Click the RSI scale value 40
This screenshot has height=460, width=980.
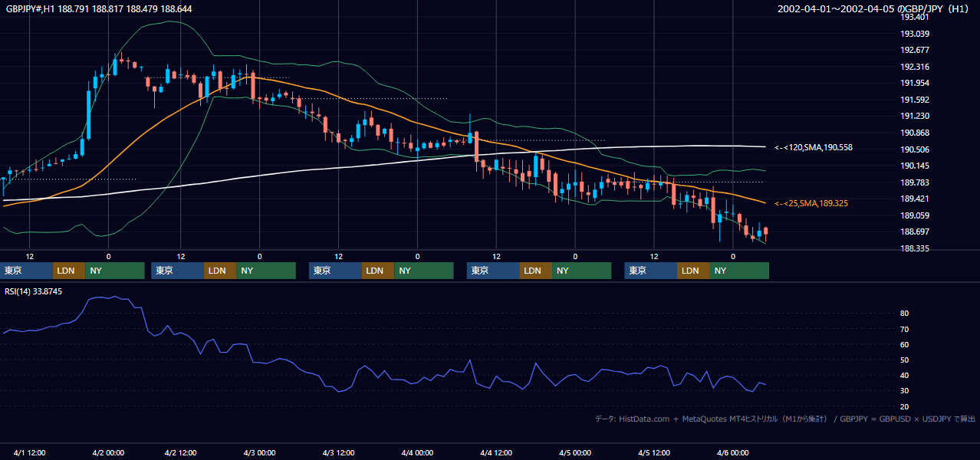coord(905,375)
